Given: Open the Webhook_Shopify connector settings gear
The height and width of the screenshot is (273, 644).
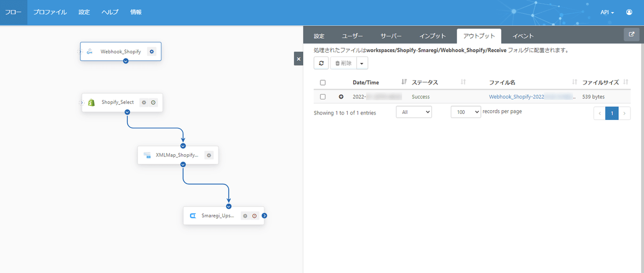Looking at the screenshot, I should (x=151, y=52).
